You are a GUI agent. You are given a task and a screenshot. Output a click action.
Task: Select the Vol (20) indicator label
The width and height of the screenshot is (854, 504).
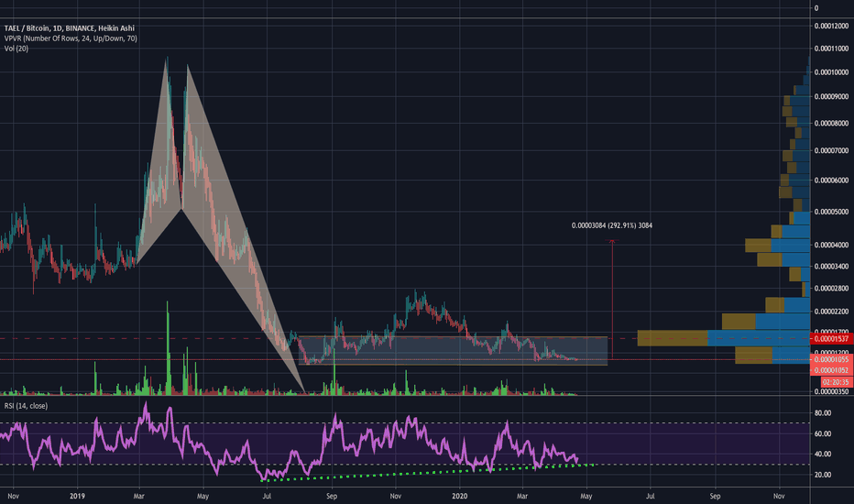16,49
